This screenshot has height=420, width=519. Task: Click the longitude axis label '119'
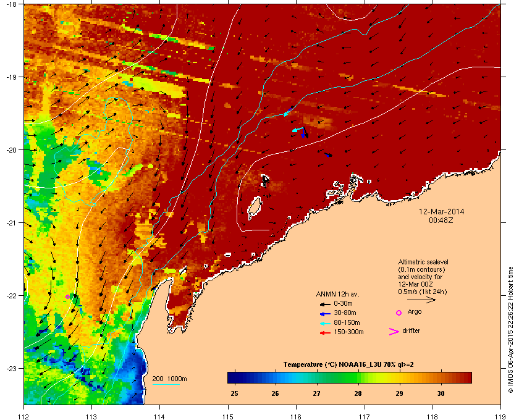point(500,416)
